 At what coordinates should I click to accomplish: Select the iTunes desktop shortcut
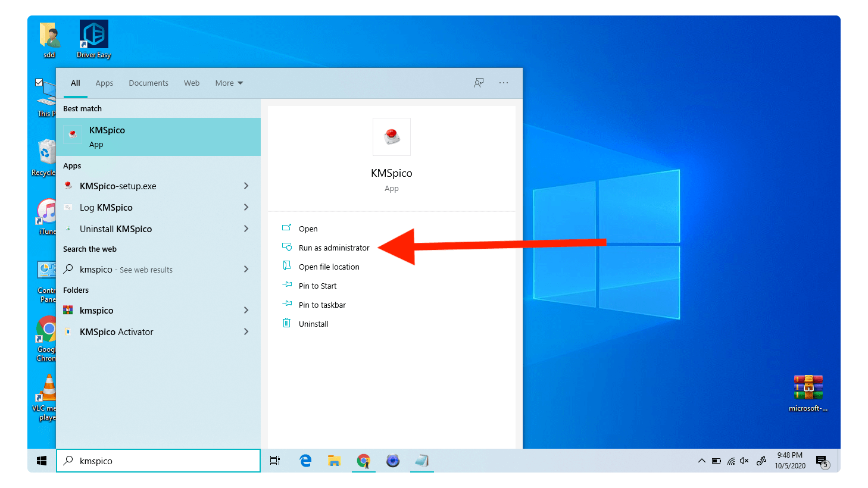(46, 217)
